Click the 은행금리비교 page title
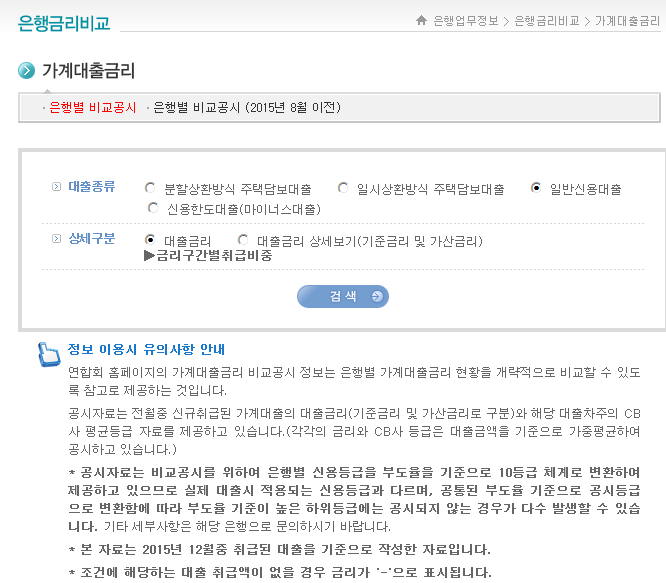Screen dimensions: 666x583 click(64, 23)
